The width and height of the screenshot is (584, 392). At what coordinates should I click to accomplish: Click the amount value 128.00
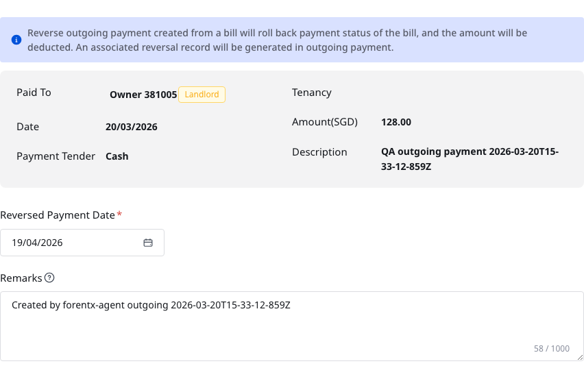[x=396, y=122]
